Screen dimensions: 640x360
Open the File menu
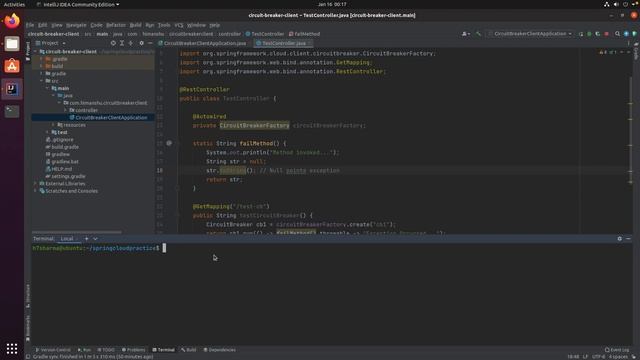[x=30, y=25]
